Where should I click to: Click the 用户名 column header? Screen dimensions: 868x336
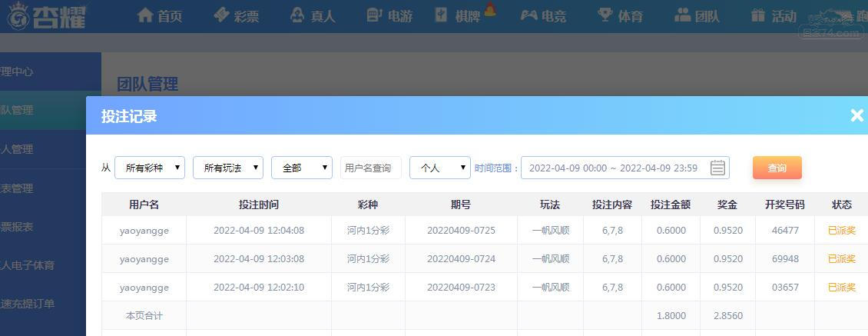[x=144, y=205]
